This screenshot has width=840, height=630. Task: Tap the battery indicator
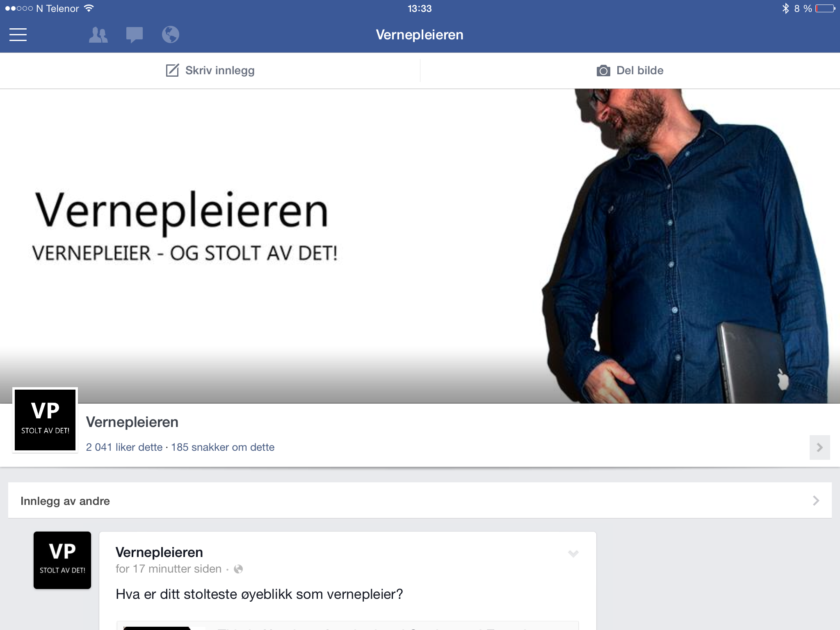point(825,8)
